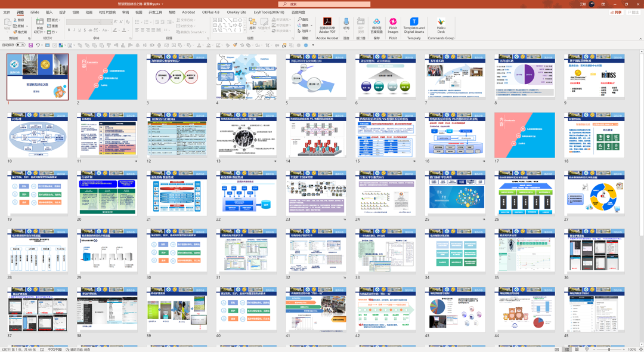Click the Arrange shapes icon

point(252,21)
